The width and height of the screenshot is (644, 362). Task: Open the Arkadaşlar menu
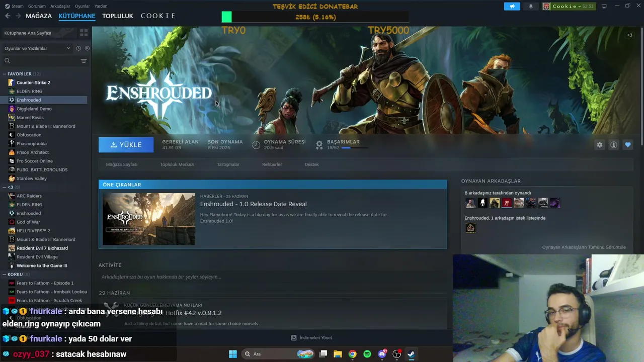(60, 6)
